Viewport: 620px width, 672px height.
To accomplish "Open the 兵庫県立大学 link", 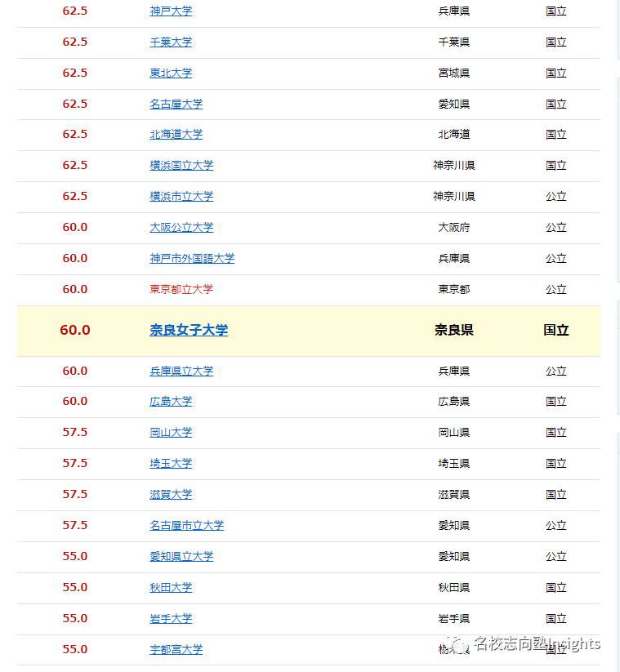I will pyautogui.click(x=181, y=372).
